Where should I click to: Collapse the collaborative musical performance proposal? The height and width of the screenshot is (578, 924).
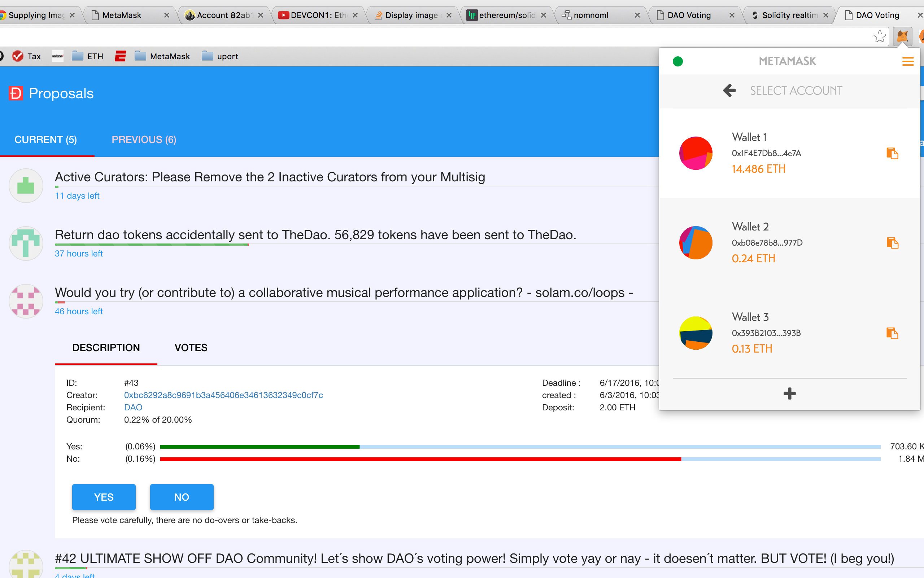point(344,293)
